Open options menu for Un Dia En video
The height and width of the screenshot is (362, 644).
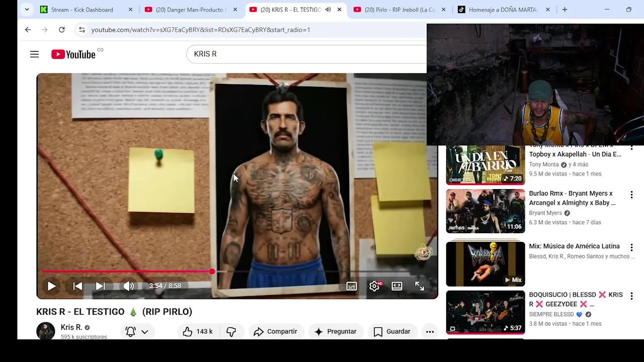(x=631, y=148)
